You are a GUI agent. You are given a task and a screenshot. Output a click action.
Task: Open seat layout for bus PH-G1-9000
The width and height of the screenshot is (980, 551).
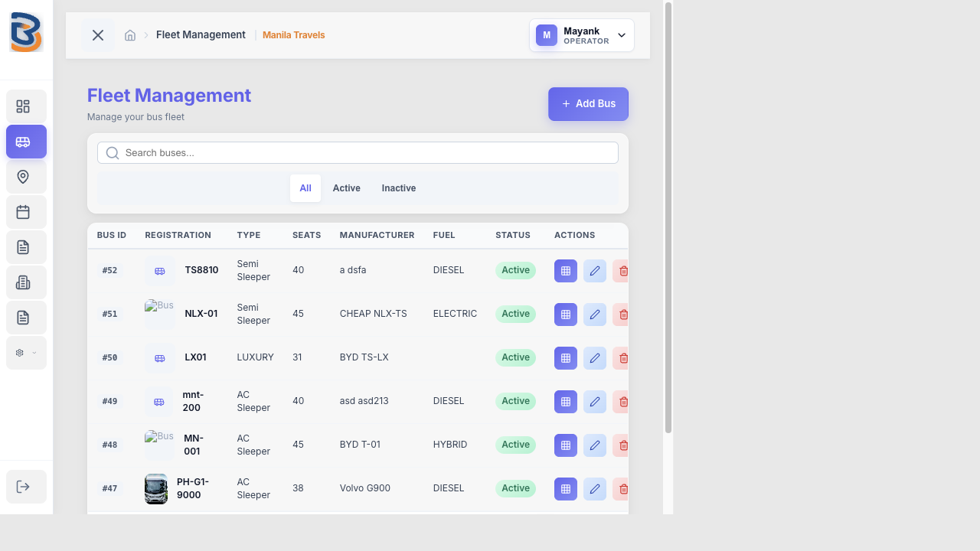click(566, 489)
